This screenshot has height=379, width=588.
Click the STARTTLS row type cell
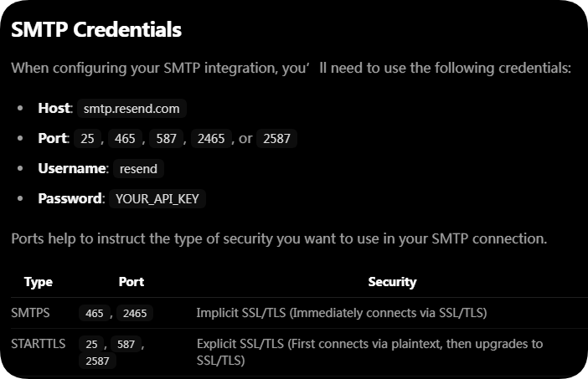(x=39, y=344)
